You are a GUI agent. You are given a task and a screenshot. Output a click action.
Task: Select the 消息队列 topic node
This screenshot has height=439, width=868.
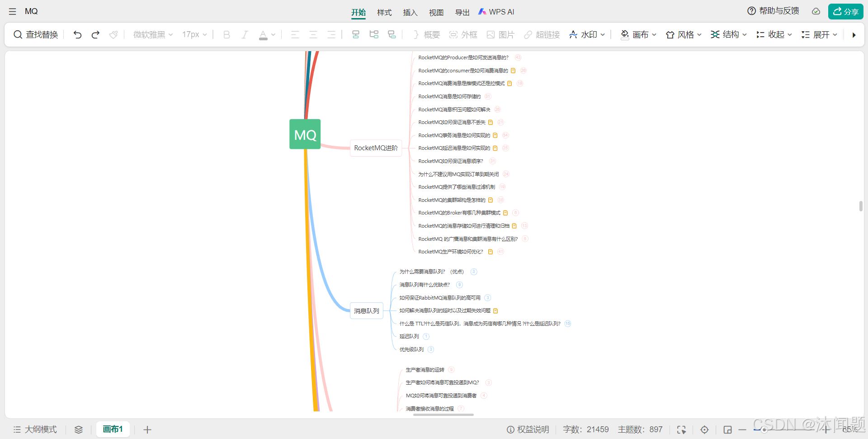coord(367,311)
